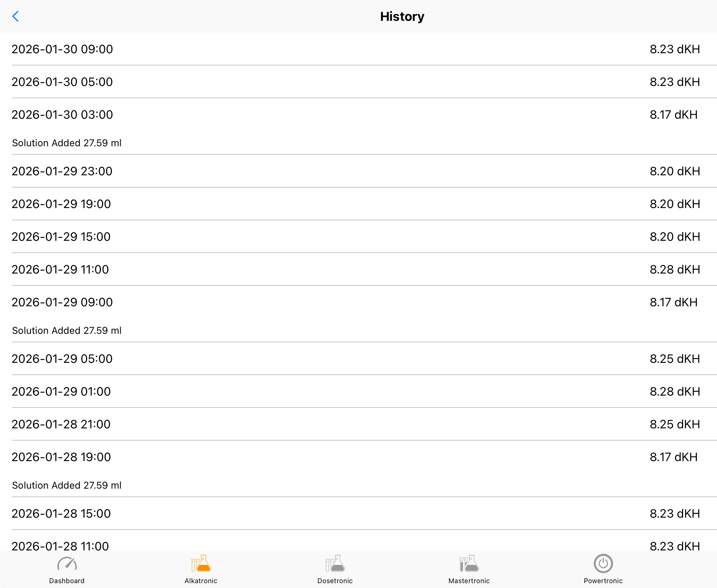Switch to Powertronic tab label

(x=603, y=581)
